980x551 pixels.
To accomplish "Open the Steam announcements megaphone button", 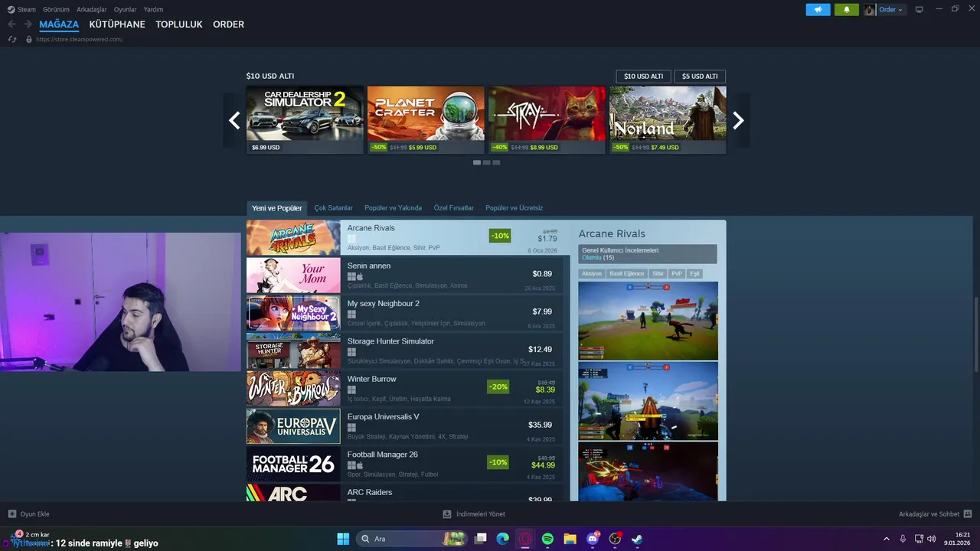I will 818,9.
